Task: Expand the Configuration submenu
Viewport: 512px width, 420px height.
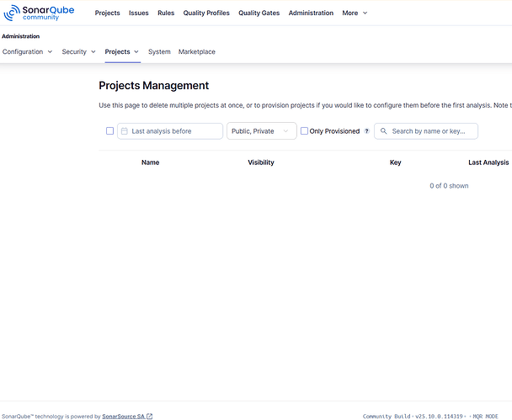Action: (28, 51)
